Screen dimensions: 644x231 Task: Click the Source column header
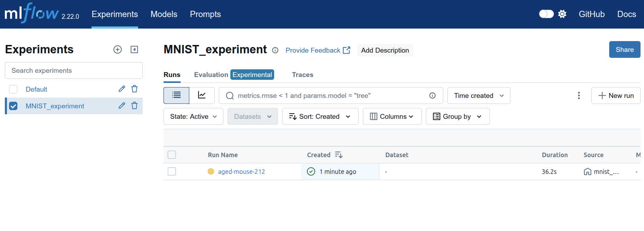(594, 155)
